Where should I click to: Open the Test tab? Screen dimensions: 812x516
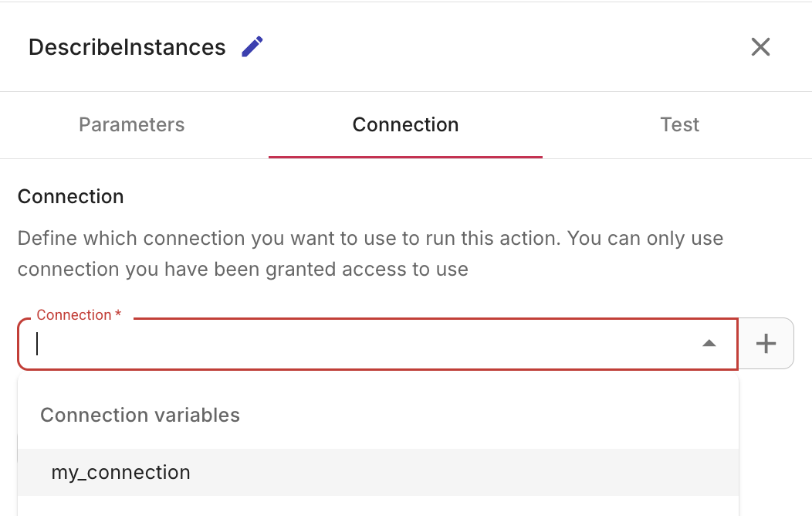[679, 124]
